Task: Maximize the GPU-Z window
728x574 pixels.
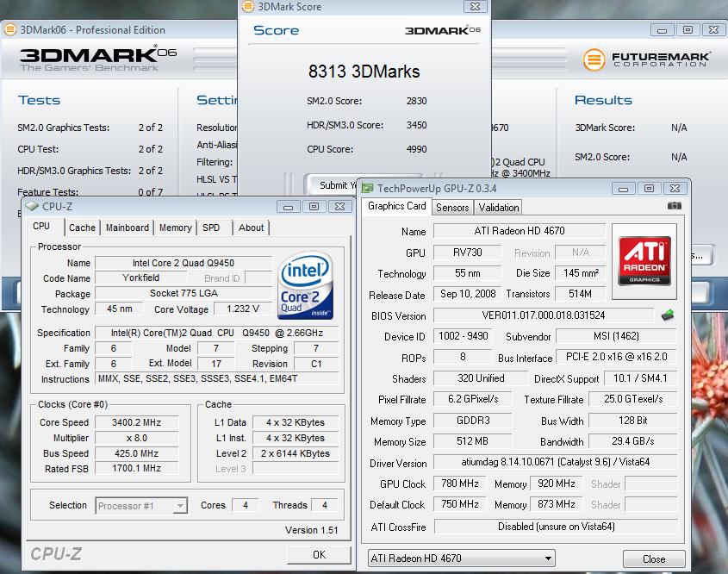Action: 649,189
